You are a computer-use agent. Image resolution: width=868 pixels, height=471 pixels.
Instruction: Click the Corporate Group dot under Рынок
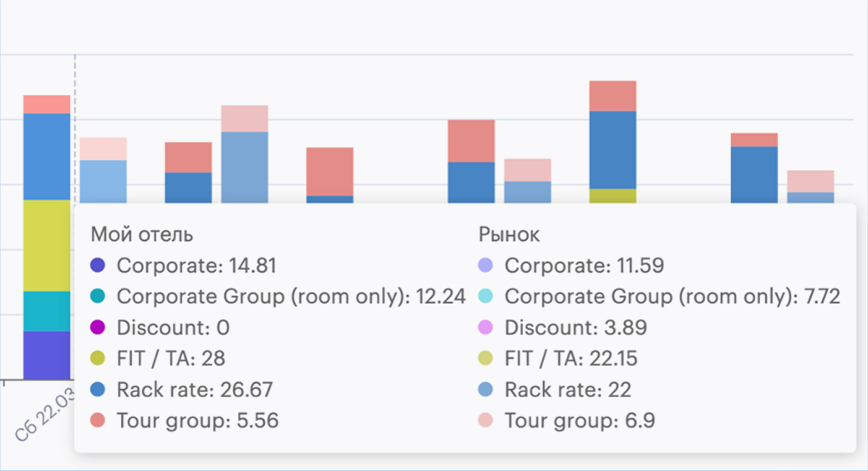(486, 297)
